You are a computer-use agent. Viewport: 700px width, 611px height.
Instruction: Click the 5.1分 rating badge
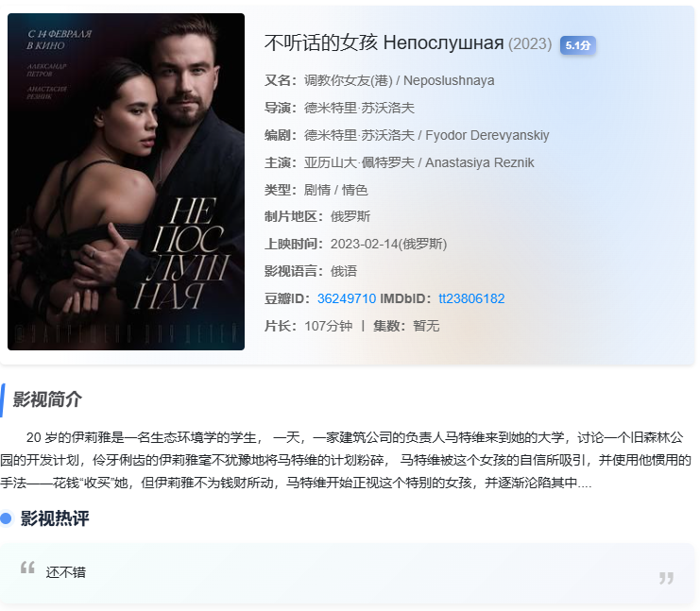(x=578, y=45)
